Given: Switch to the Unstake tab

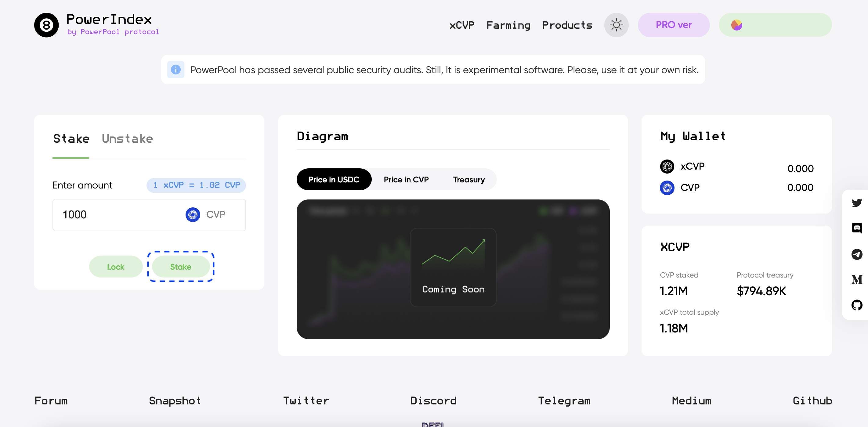Looking at the screenshot, I should point(127,139).
